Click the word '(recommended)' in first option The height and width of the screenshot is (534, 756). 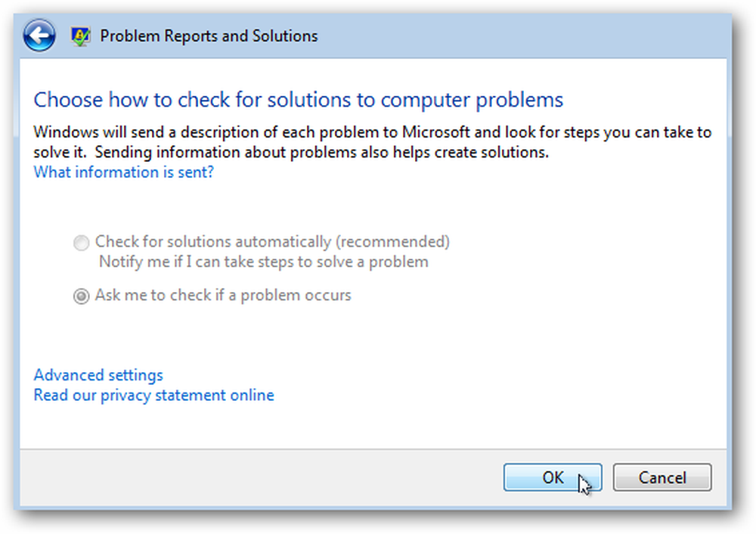pos(393,242)
